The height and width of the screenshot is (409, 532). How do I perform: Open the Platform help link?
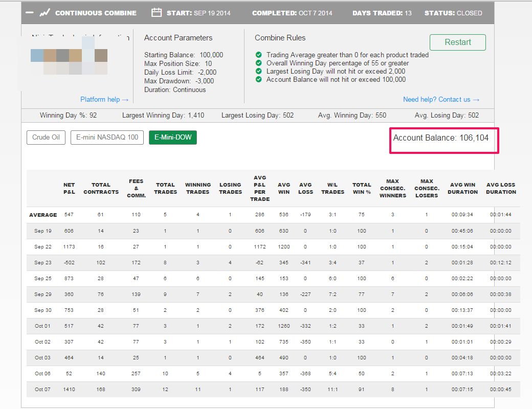point(104,99)
